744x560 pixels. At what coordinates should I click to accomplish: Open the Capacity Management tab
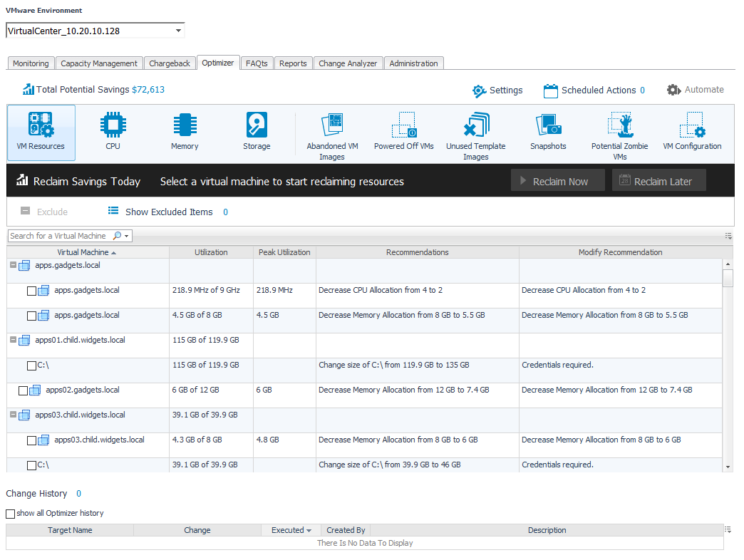pyautogui.click(x=98, y=63)
